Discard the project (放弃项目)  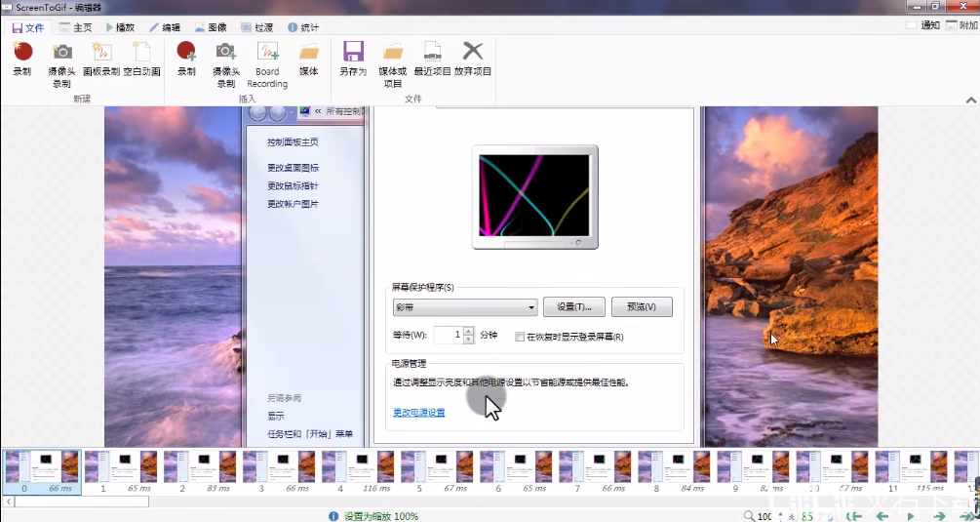473,60
